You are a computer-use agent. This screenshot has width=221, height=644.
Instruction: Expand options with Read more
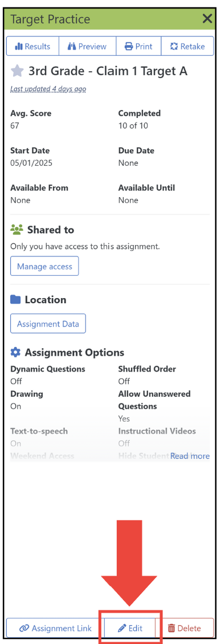point(190,456)
